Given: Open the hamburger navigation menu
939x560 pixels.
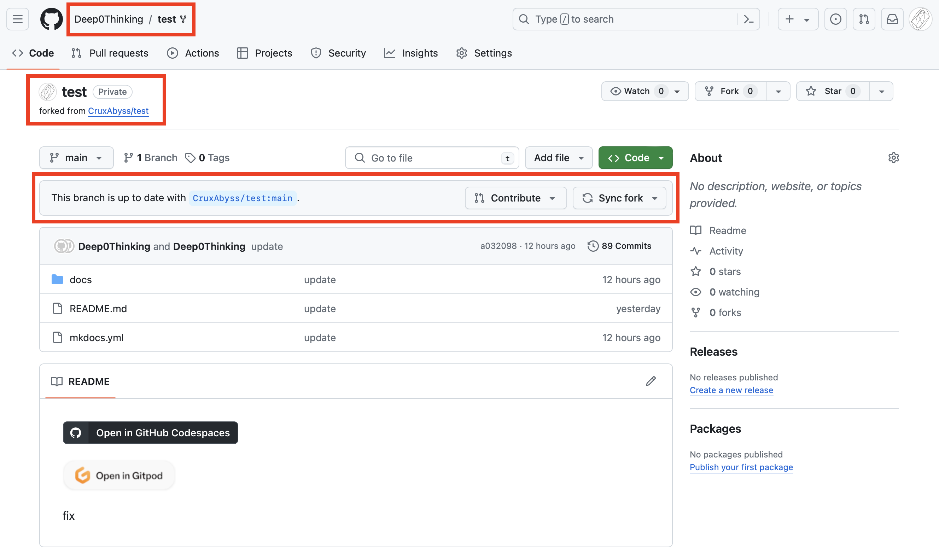Looking at the screenshot, I should point(18,19).
